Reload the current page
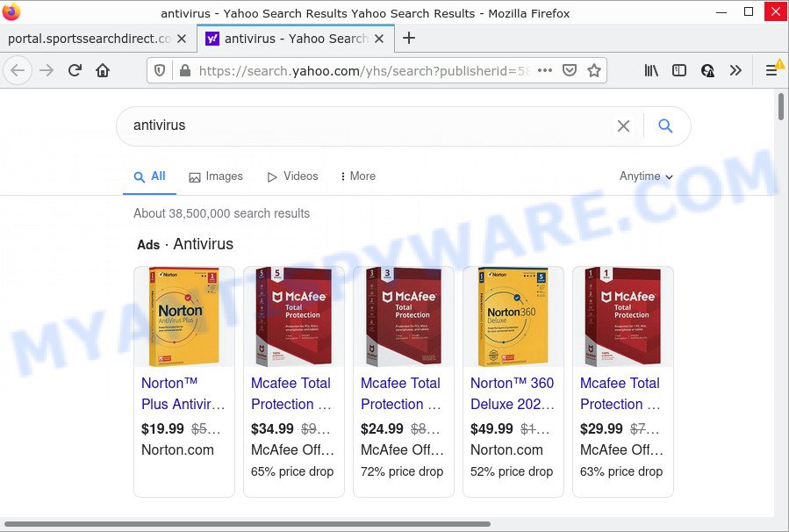 point(75,70)
